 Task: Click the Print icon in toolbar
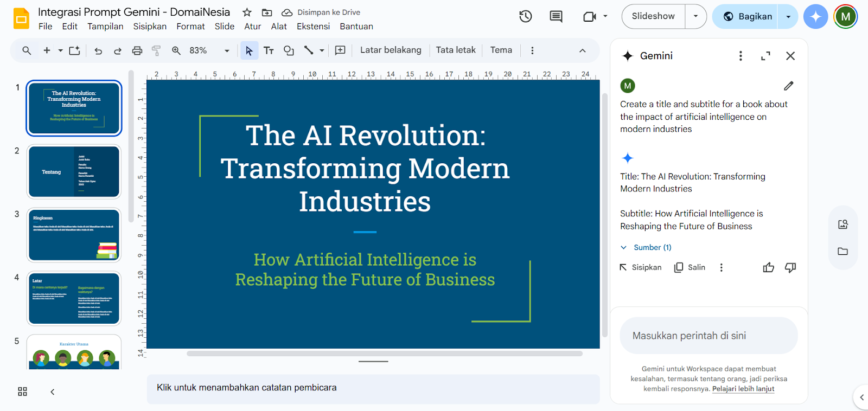[137, 50]
